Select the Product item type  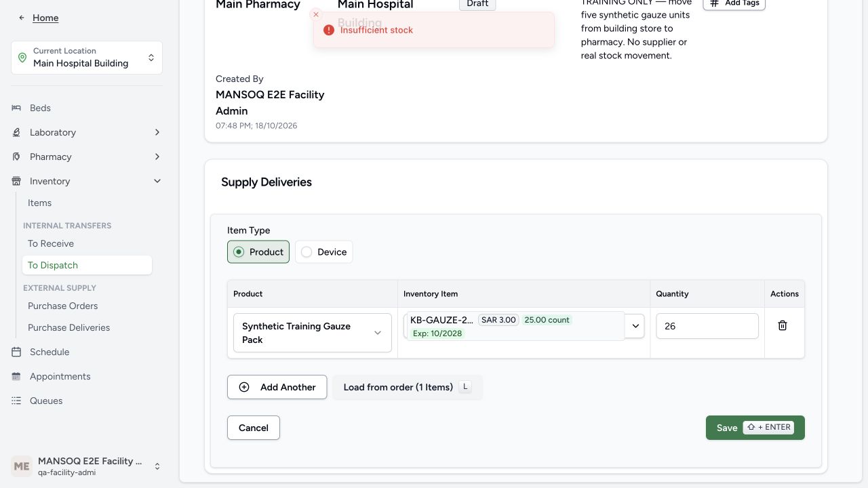tap(258, 251)
